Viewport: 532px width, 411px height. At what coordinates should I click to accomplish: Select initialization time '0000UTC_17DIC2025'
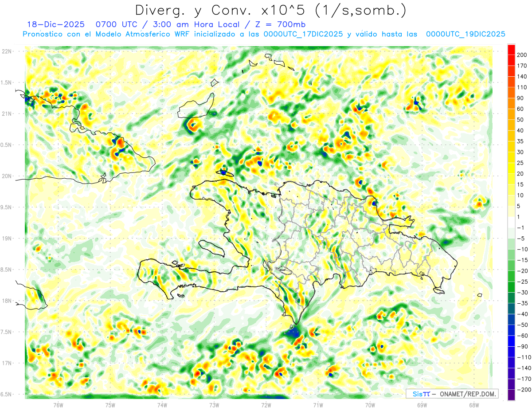pos(303,34)
